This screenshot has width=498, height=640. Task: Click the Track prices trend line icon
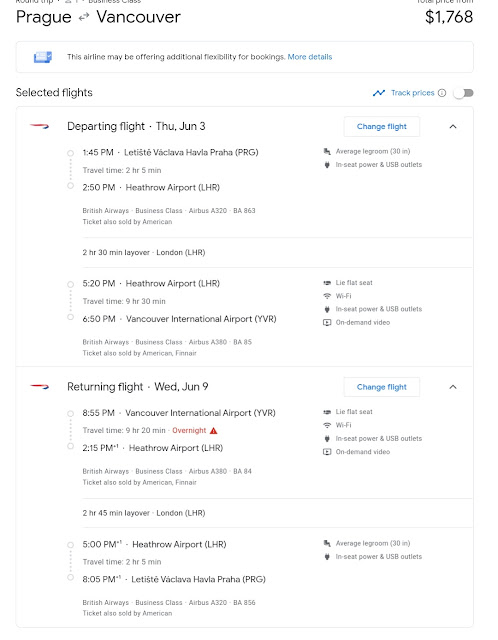click(x=379, y=93)
